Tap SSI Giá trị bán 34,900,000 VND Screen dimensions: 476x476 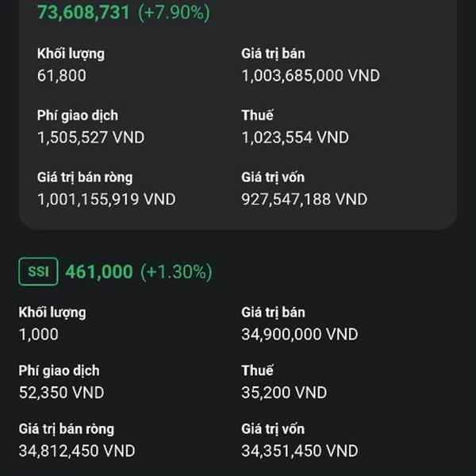coord(300,335)
